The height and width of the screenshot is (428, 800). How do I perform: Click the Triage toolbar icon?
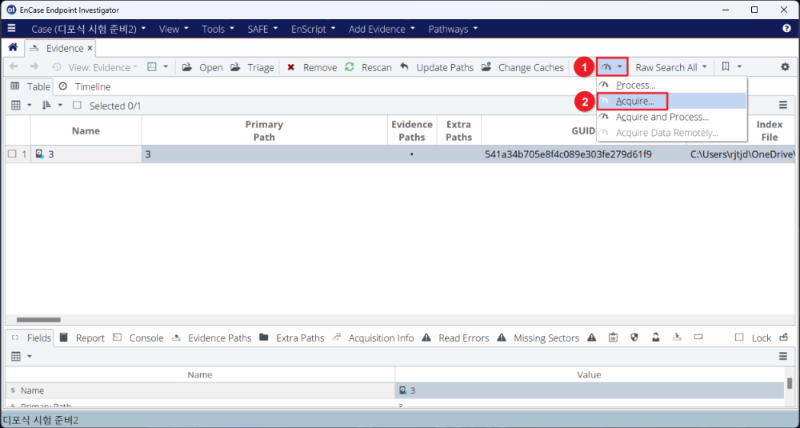tap(235, 67)
